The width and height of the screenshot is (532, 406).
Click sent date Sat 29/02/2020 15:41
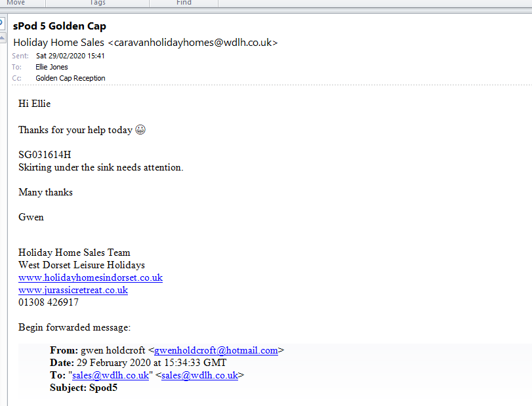[70, 56]
